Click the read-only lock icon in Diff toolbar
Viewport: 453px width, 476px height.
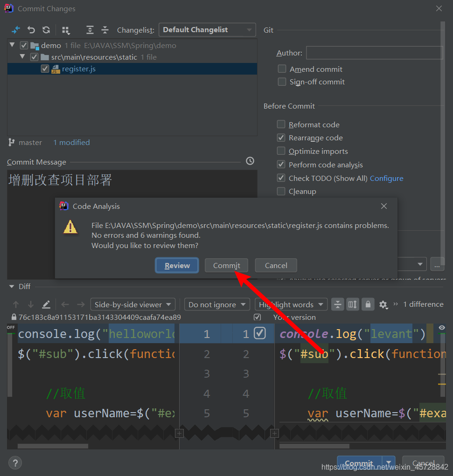point(368,304)
